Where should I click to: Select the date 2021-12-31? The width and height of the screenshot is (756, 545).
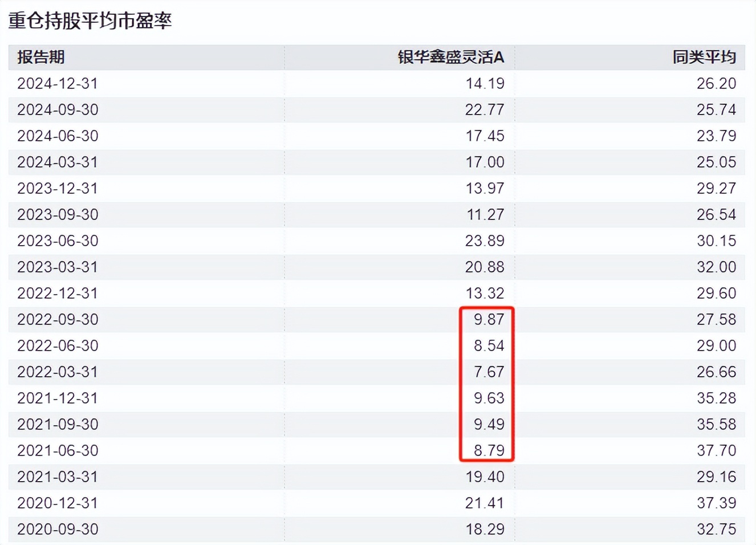pyautogui.click(x=58, y=398)
